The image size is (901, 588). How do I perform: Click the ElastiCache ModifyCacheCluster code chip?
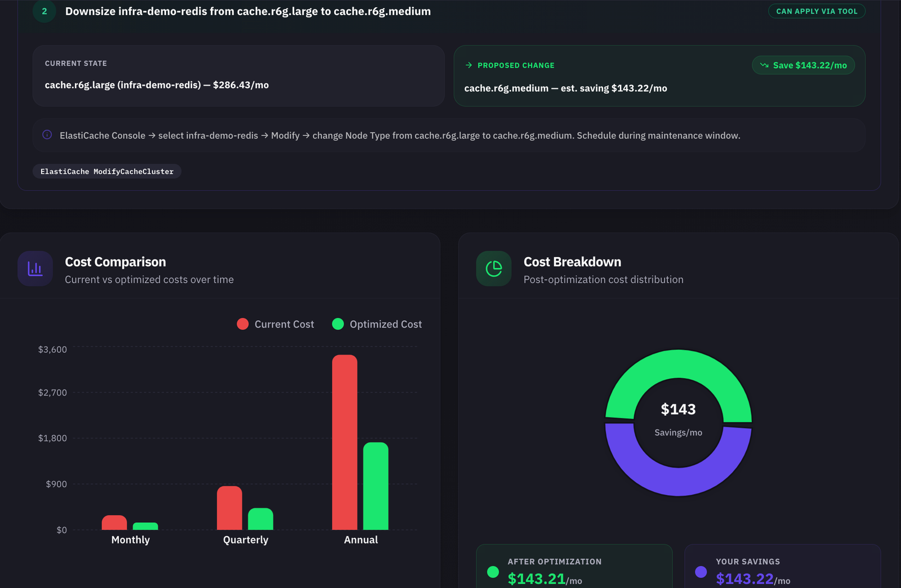point(107,172)
